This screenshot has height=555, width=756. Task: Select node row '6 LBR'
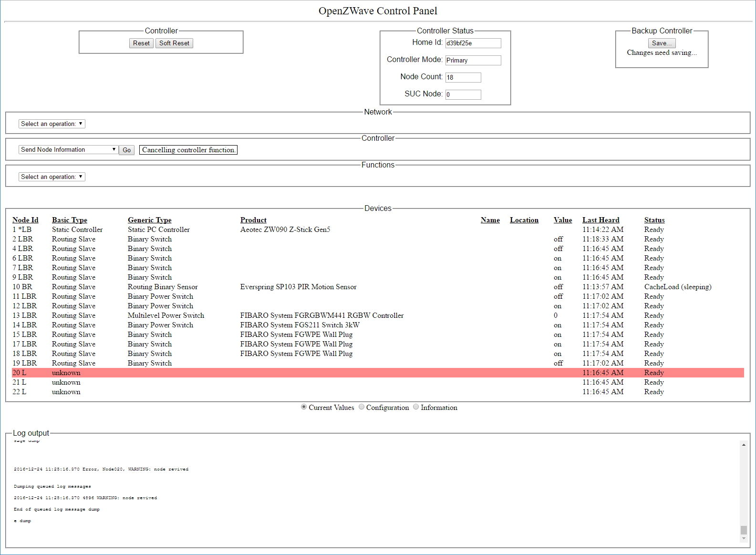pos(378,258)
